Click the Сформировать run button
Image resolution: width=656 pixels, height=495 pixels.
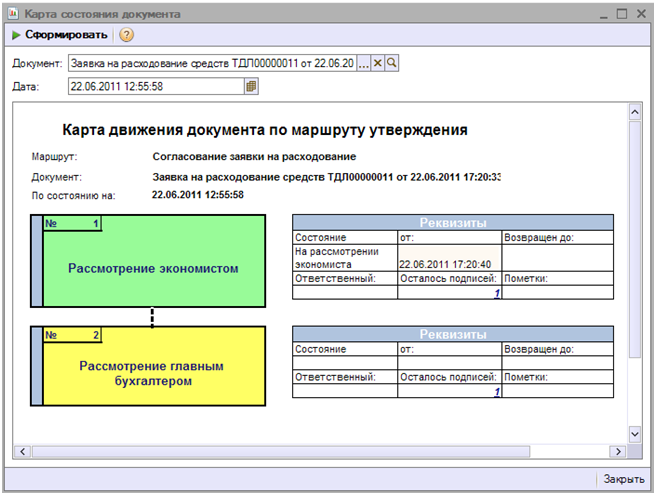click(59, 35)
